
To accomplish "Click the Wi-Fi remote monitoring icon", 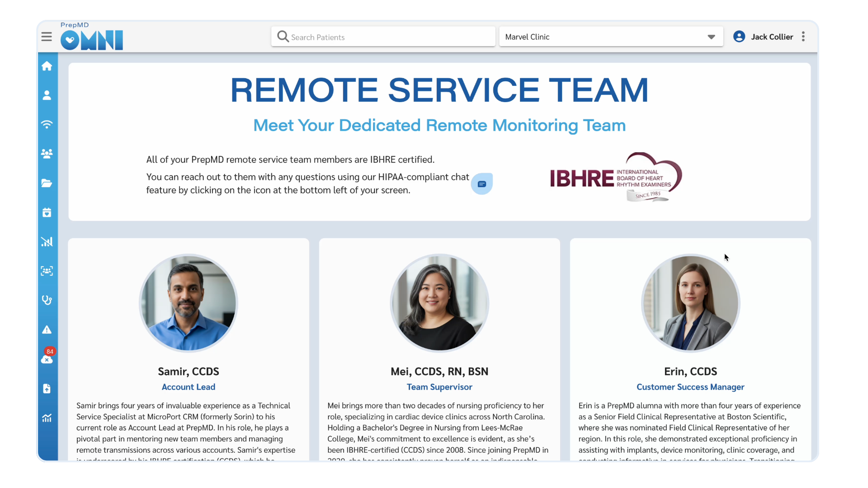I will coord(47,124).
